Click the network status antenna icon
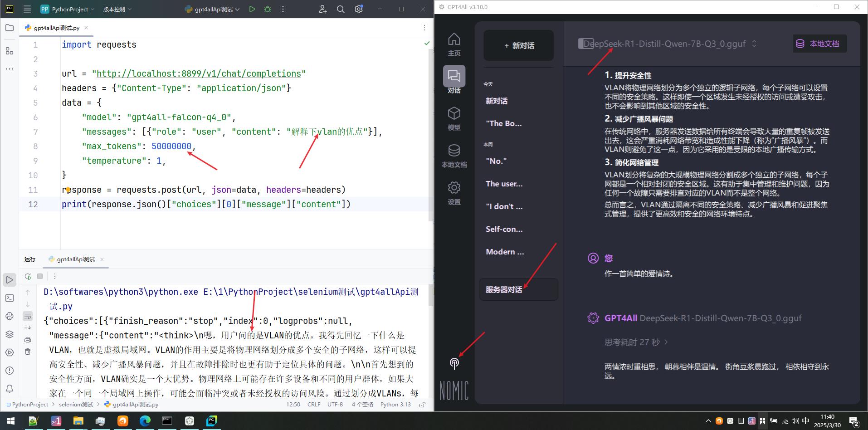868x430 pixels. pos(454,363)
